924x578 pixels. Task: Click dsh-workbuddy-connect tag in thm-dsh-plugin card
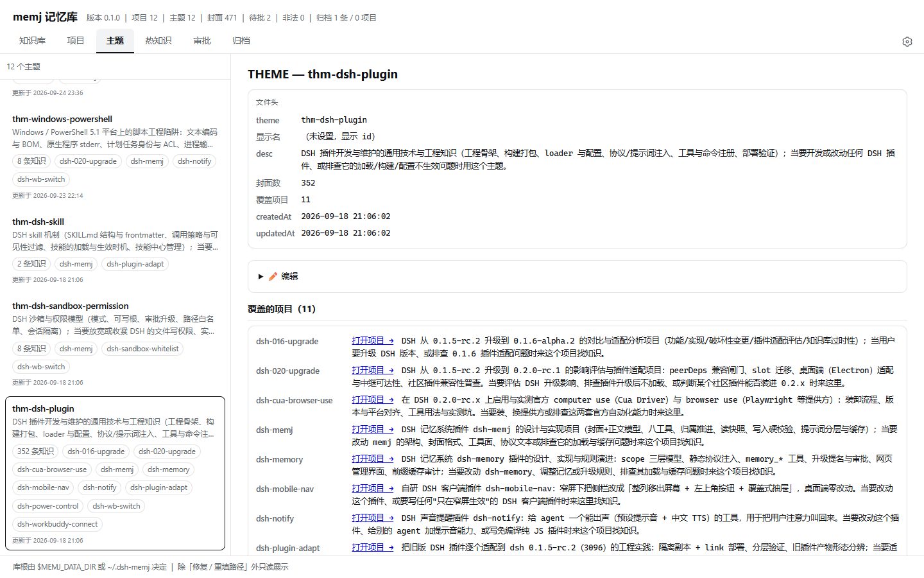pyautogui.click(x=58, y=524)
